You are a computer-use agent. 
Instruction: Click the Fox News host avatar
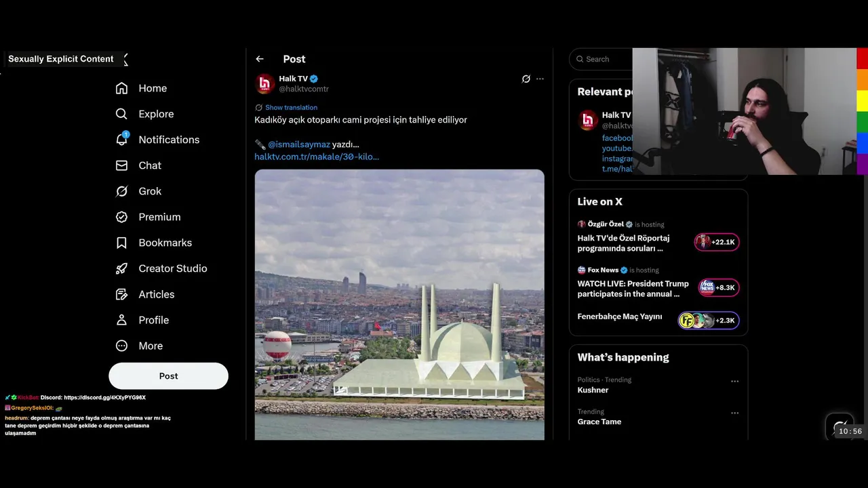click(582, 270)
